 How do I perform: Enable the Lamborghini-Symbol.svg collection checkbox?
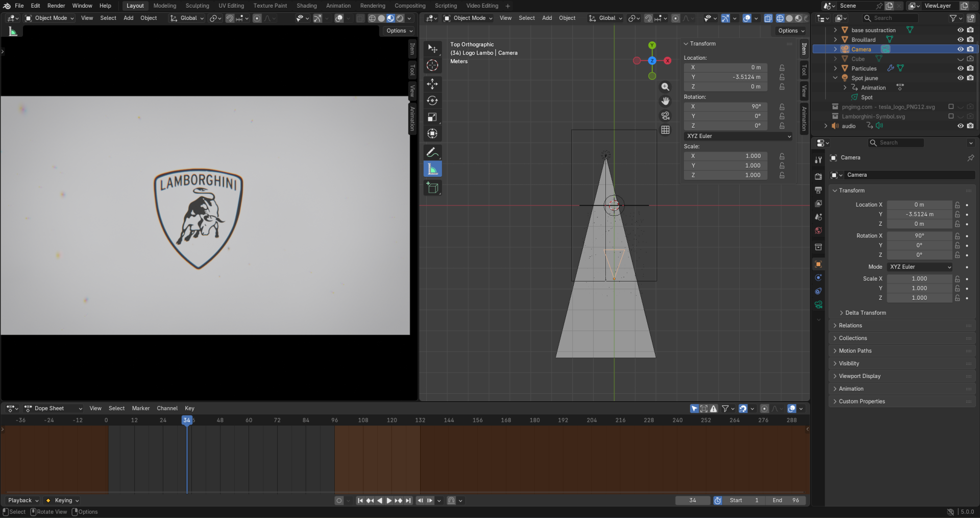click(x=950, y=116)
